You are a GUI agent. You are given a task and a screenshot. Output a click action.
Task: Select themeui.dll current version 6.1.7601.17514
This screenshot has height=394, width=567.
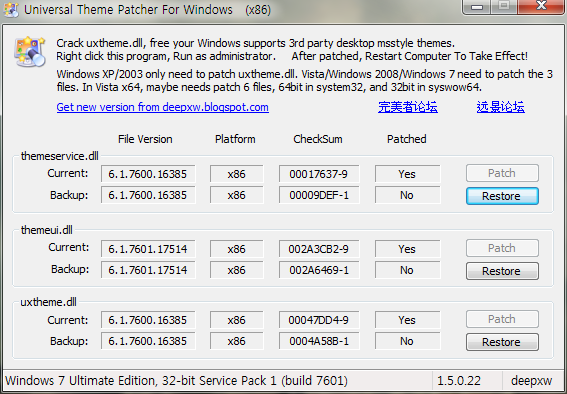148,249
